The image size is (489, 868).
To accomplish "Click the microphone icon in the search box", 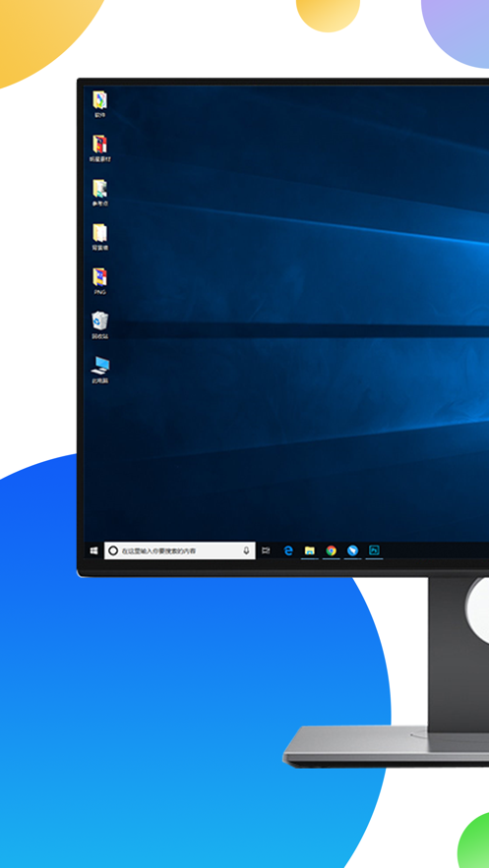I will (246, 550).
